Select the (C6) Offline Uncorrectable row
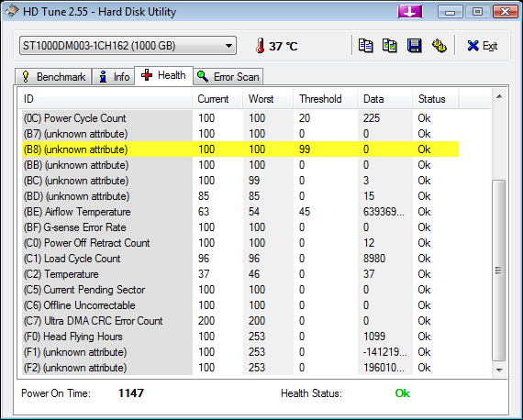 click(240, 305)
